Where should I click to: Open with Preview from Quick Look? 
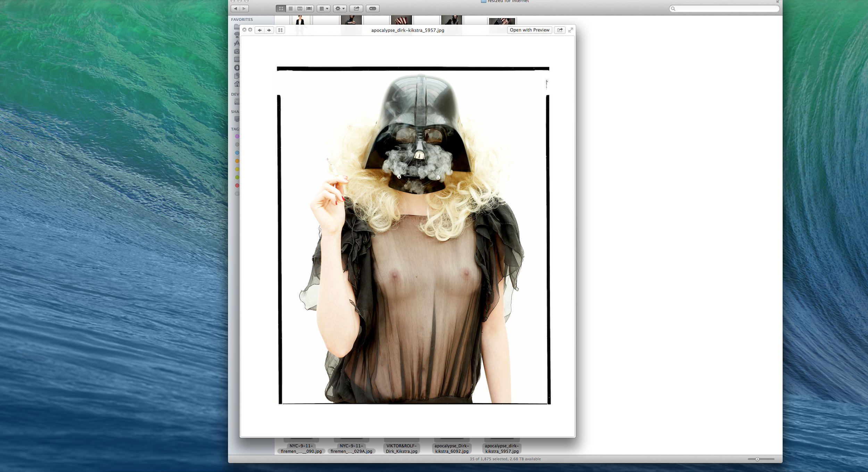529,30
